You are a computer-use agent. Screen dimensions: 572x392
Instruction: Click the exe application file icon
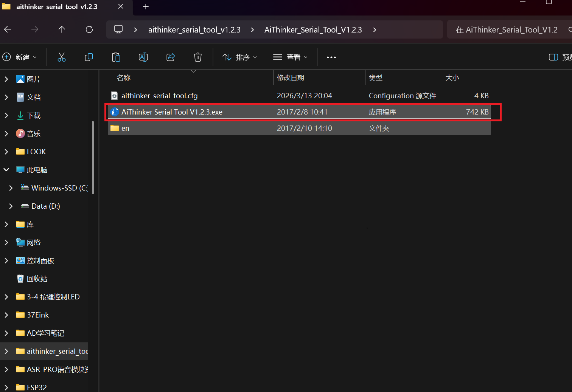coord(114,112)
